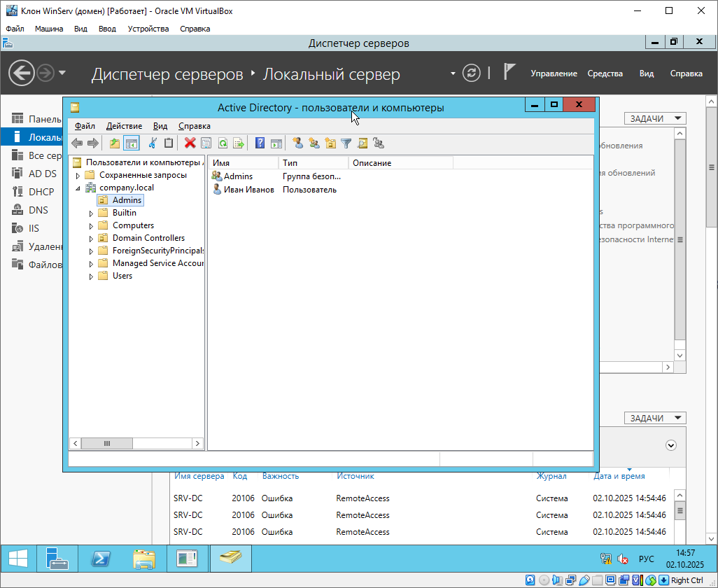Collapse events section with chevron button

point(671,445)
